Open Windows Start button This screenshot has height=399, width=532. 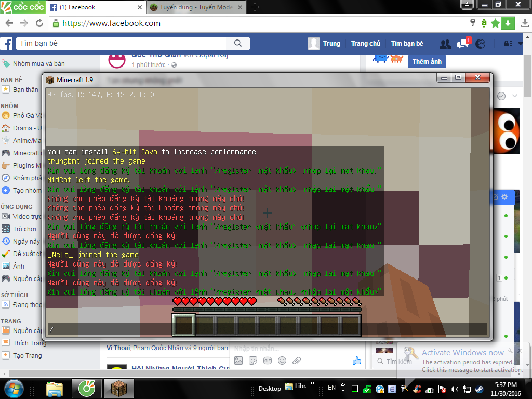[14, 389]
